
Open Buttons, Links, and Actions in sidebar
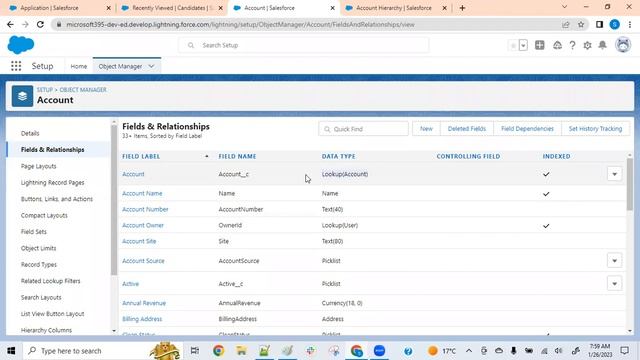(x=57, y=199)
